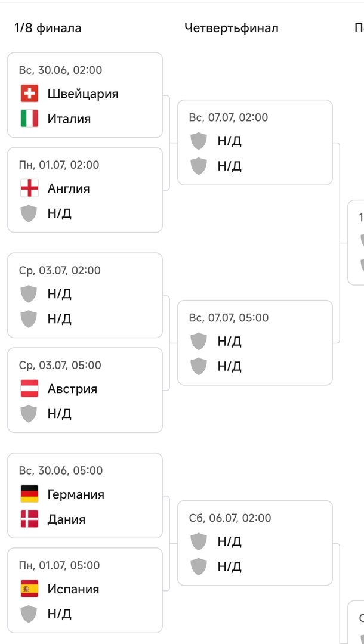Viewport: 364px width, 644px height.
Task: Click the Spain flag icon
Action: coord(29,589)
